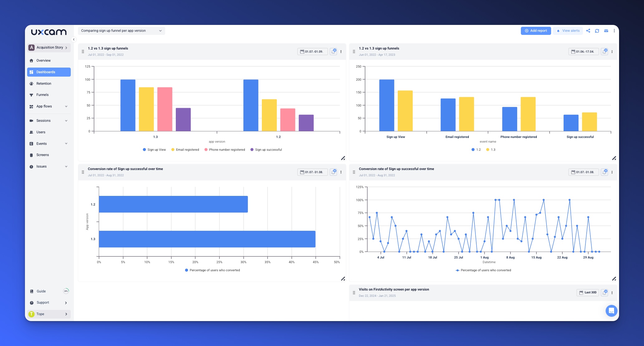This screenshot has width=644, height=346.
Task: Open the Overview section
Action: [43, 60]
